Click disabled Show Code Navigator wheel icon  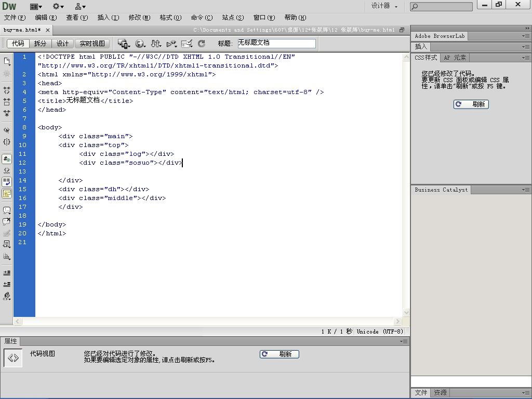[x=7, y=73]
